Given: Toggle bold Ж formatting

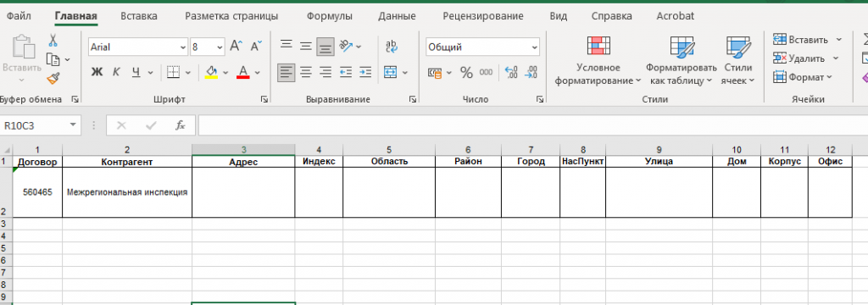Looking at the screenshot, I should (x=97, y=72).
